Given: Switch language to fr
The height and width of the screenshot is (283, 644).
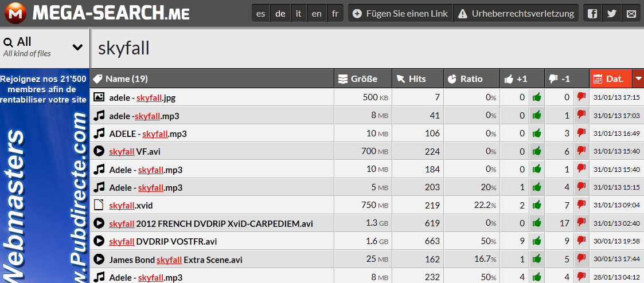Looking at the screenshot, I should coord(335,14).
